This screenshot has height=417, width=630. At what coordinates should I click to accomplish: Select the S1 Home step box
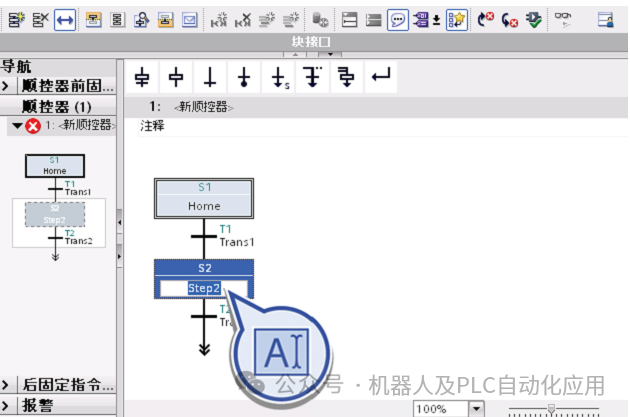[204, 198]
